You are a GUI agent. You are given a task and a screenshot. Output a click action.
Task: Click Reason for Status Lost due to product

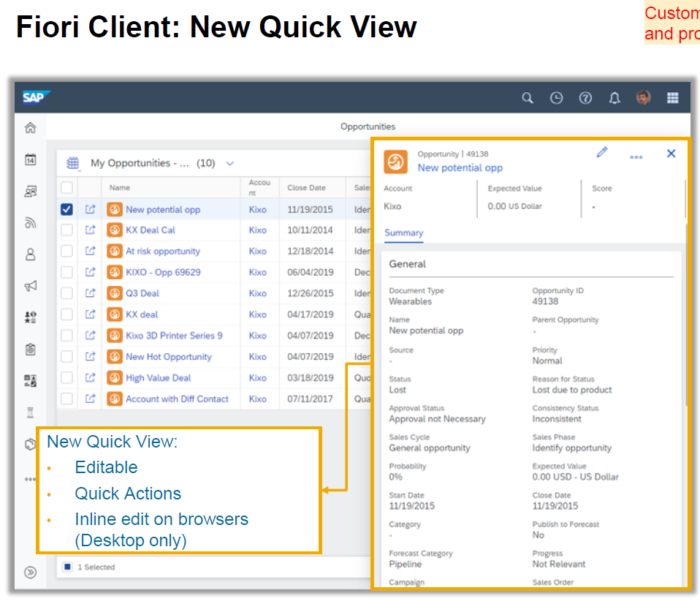572,390
